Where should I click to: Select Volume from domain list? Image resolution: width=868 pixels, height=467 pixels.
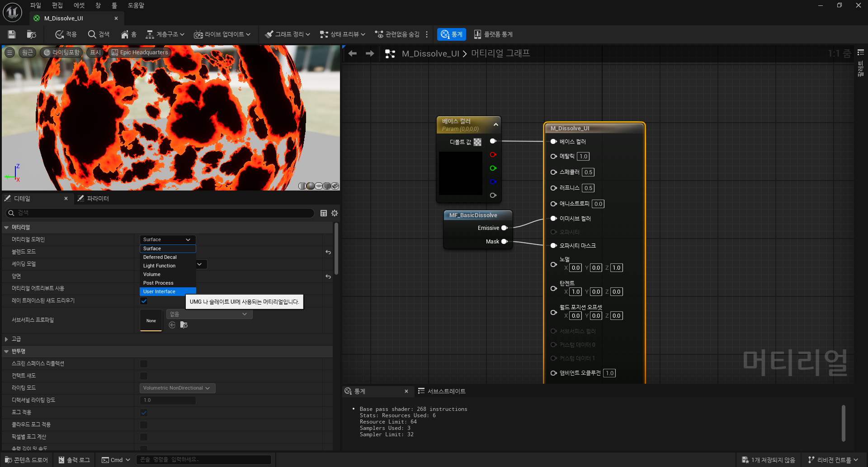click(x=168, y=274)
